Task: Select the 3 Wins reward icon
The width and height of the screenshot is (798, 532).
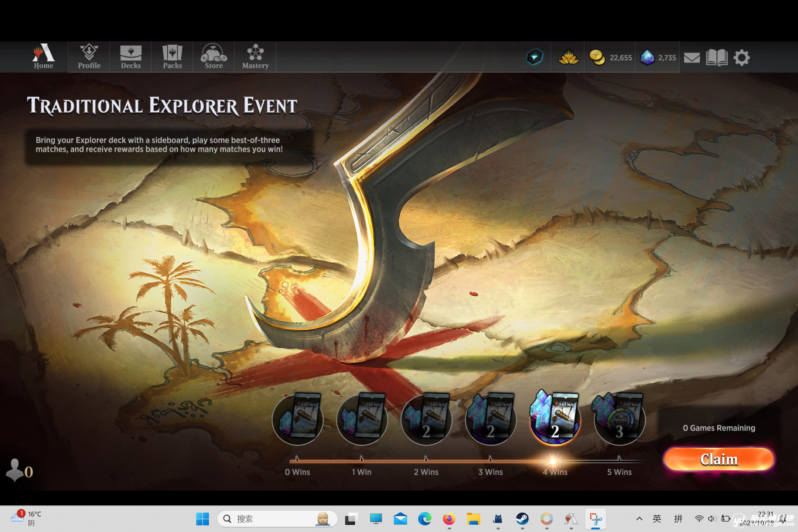Action: tap(491, 419)
